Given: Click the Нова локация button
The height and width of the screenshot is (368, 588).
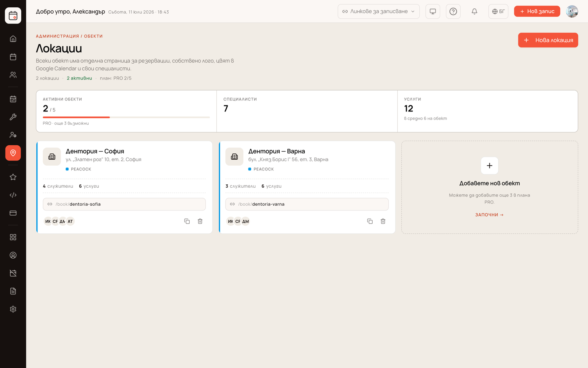Looking at the screenshot, I should pos(548,40).
